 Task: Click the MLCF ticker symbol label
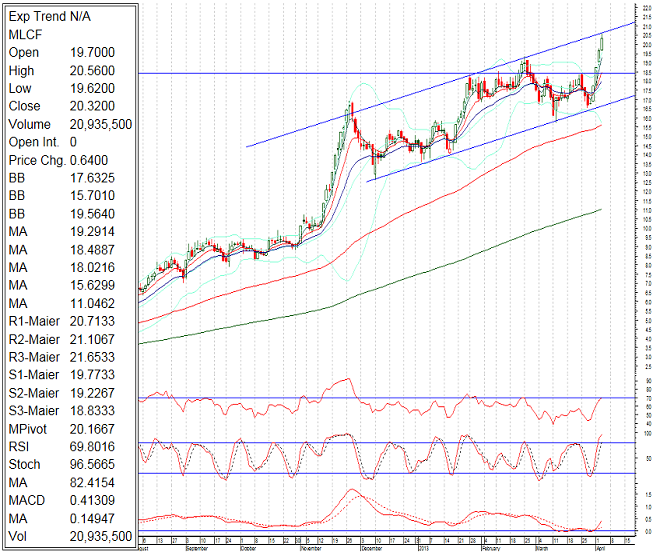point(26,34)
